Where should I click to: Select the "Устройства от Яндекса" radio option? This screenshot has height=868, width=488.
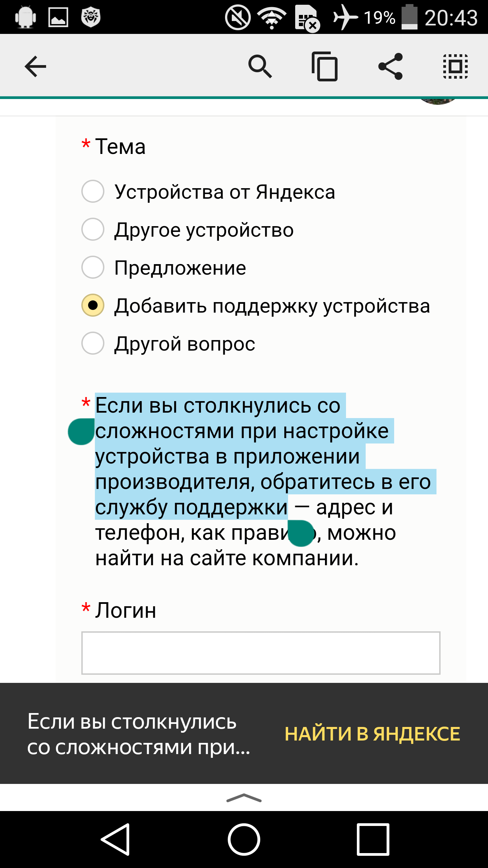point(93,192)
